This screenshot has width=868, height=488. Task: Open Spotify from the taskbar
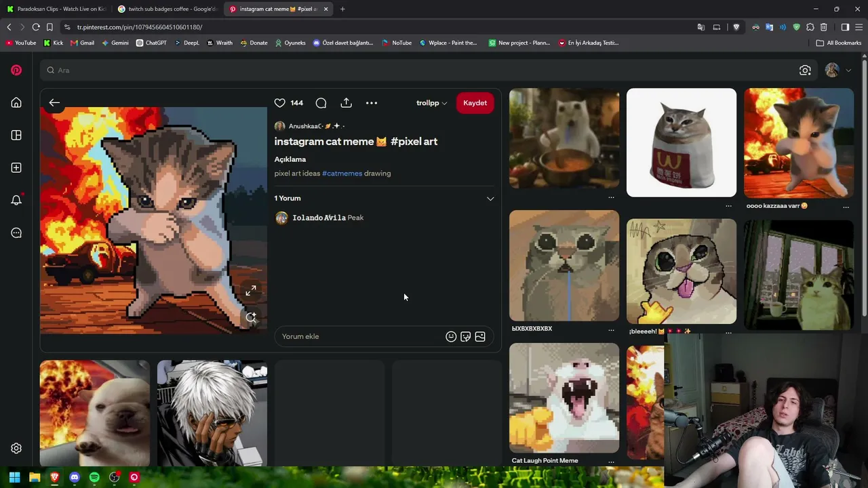[94, 477]
